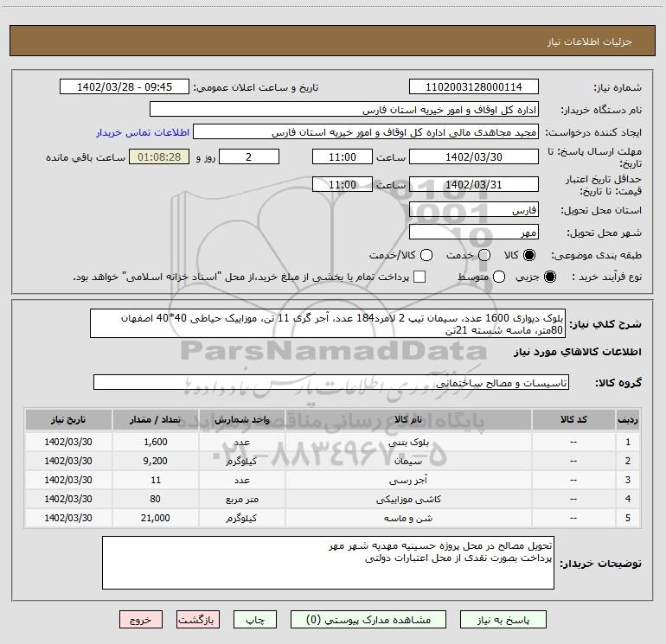Select the کاشی موزاییکی item cell
The image size is (666, 644).
[408, 500]
